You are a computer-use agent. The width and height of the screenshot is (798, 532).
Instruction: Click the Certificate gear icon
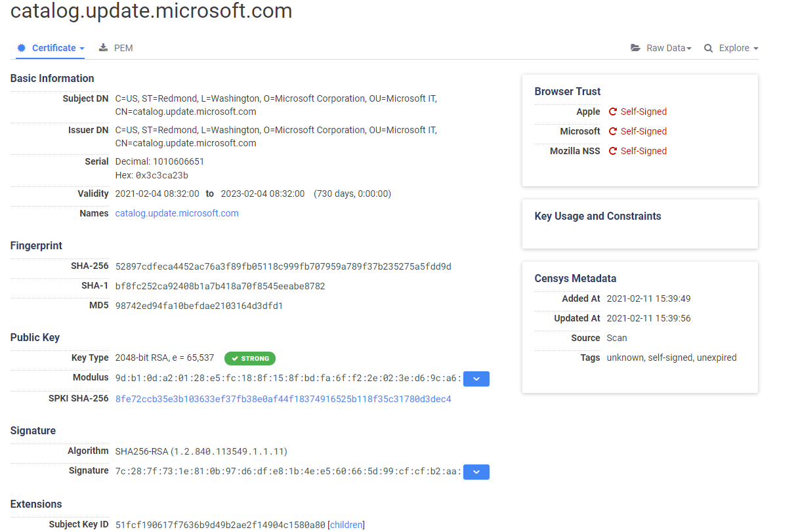[22, 48]
